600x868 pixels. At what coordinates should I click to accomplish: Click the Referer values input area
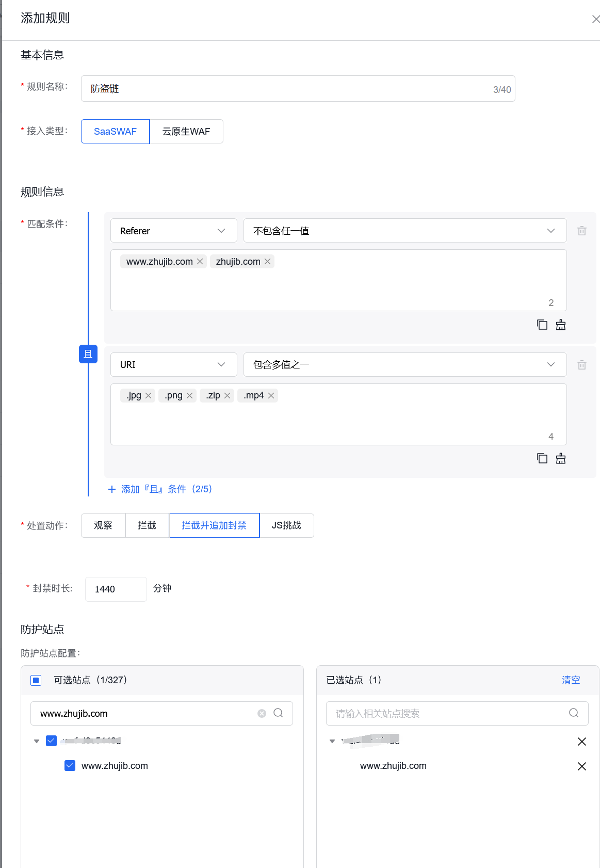tap(338, 280)
